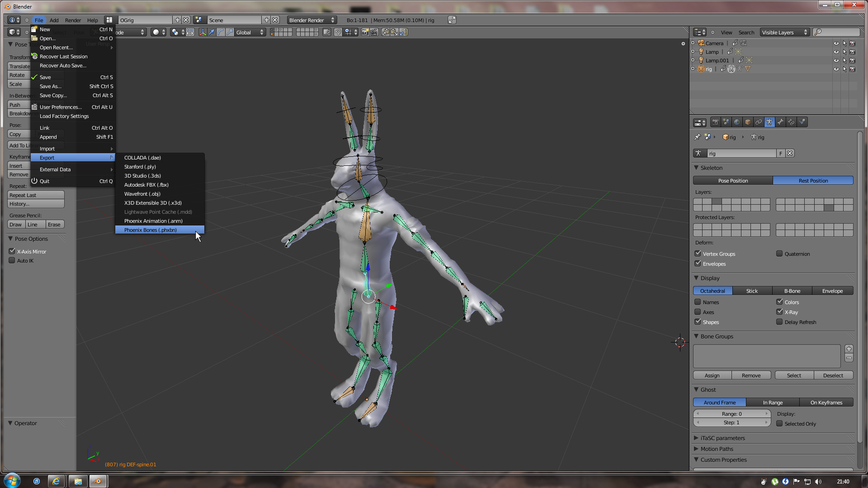Enable the Auto IK checkbox
The width and height of the screenshot is (868, 488).
(12, 261)
